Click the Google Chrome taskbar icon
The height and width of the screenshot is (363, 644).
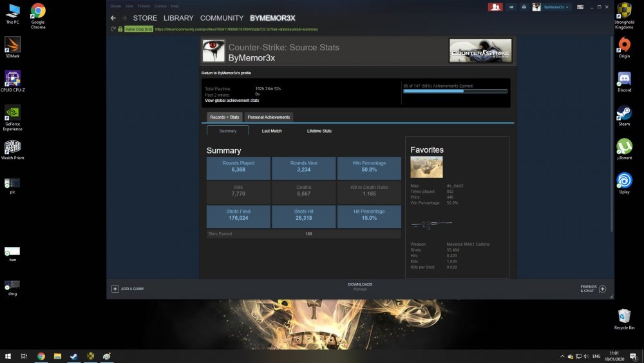pos(41,356)
